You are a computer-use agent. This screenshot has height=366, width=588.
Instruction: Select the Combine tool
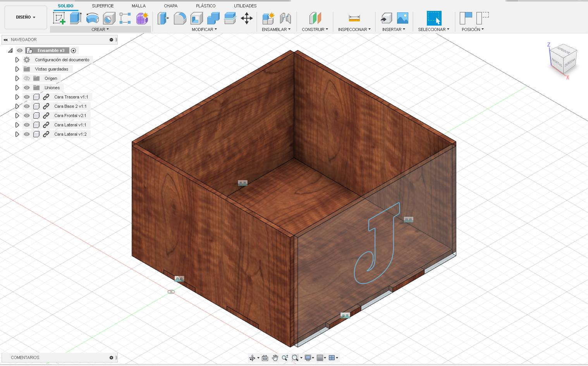[213, 18]
